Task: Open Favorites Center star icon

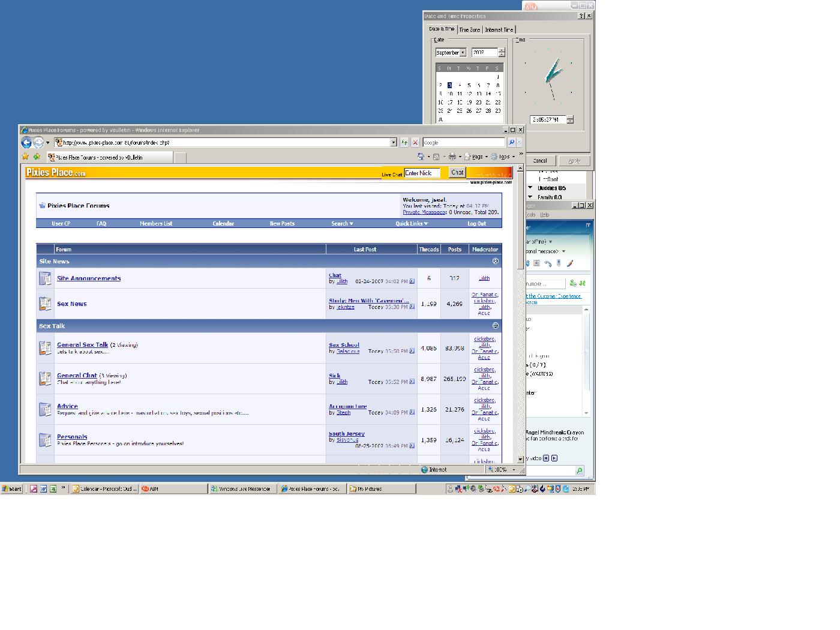Action: tap(26, 157)
